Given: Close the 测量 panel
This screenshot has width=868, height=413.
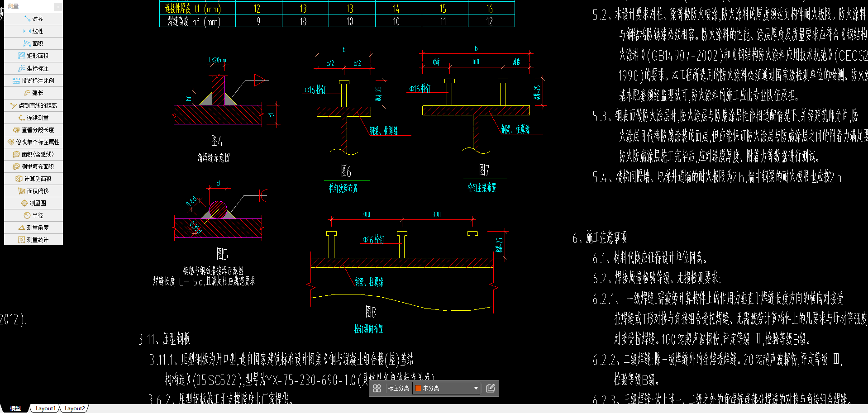Looking at the screenshot, I should (x=58, y=6).
